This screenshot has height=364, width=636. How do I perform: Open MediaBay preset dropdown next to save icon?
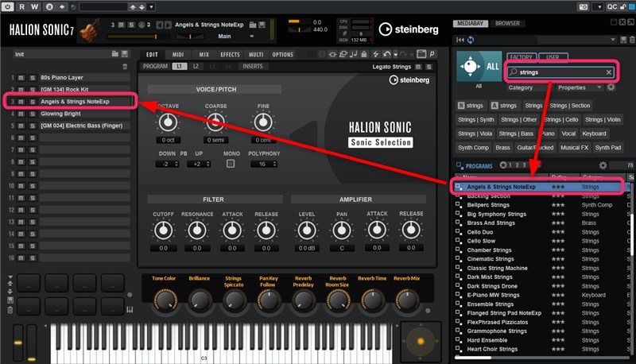[x=612, y=40]
